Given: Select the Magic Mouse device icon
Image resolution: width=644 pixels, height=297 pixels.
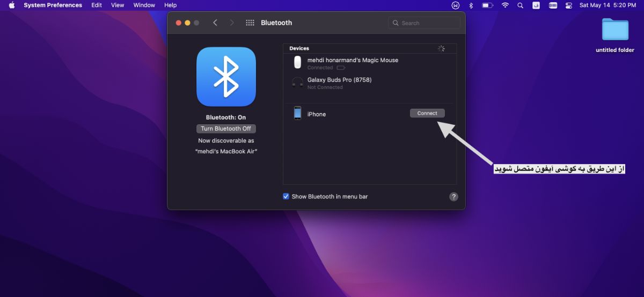Looking at the screenshot, I should tap(297, 63).
